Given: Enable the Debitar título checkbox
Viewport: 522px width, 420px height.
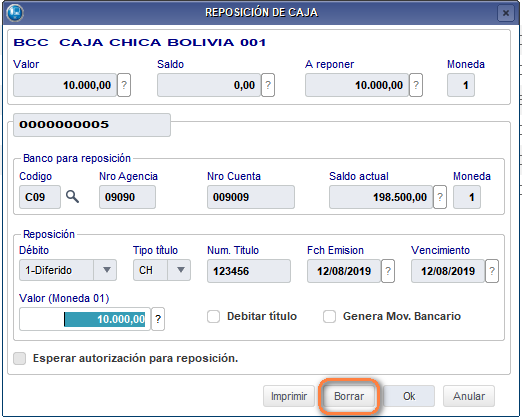Looking at the screenshot, I should pyautogui.click(x=213, y=316).
